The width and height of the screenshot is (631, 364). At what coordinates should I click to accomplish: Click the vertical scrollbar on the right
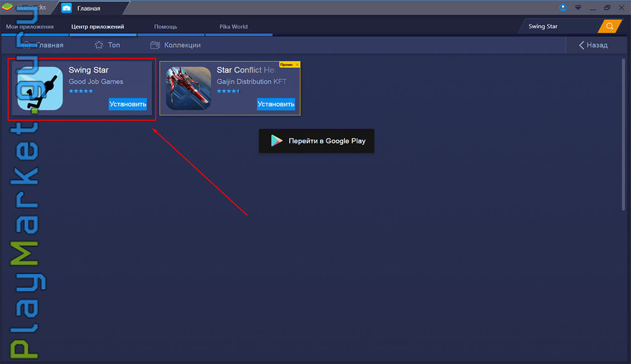click(x=623, y=135)
